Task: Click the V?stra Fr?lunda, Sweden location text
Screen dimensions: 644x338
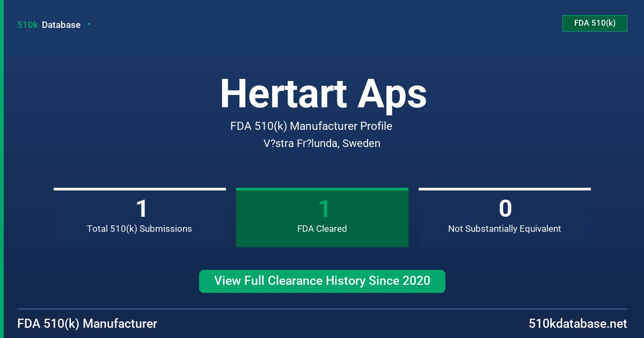Action: pos(322,144)
